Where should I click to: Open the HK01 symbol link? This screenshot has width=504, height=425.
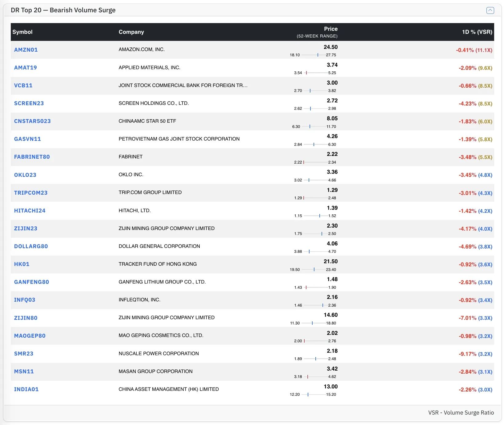pos(22,264)
